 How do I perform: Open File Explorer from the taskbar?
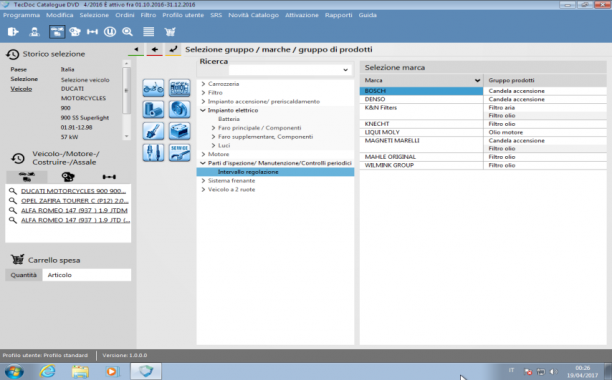[80, 371]
